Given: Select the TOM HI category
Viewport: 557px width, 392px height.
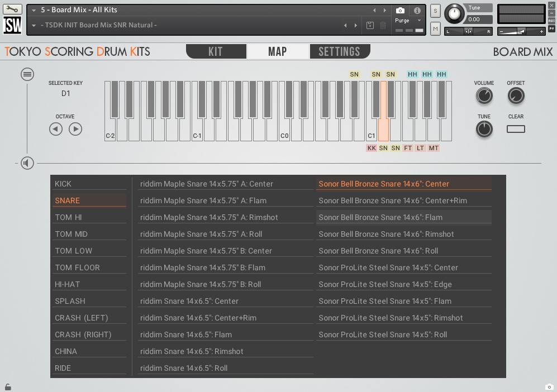Looking at the screenshot, I should (89, 217).
